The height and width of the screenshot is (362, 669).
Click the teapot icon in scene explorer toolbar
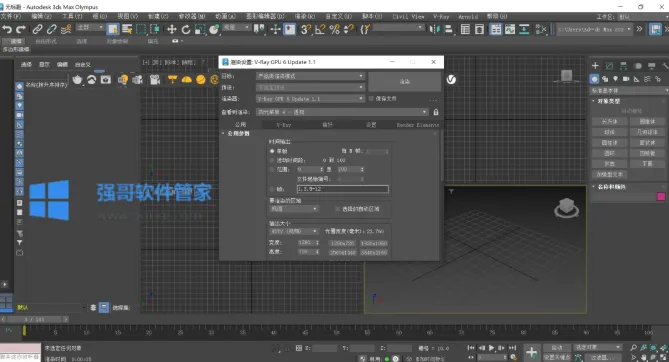[77, 79]
